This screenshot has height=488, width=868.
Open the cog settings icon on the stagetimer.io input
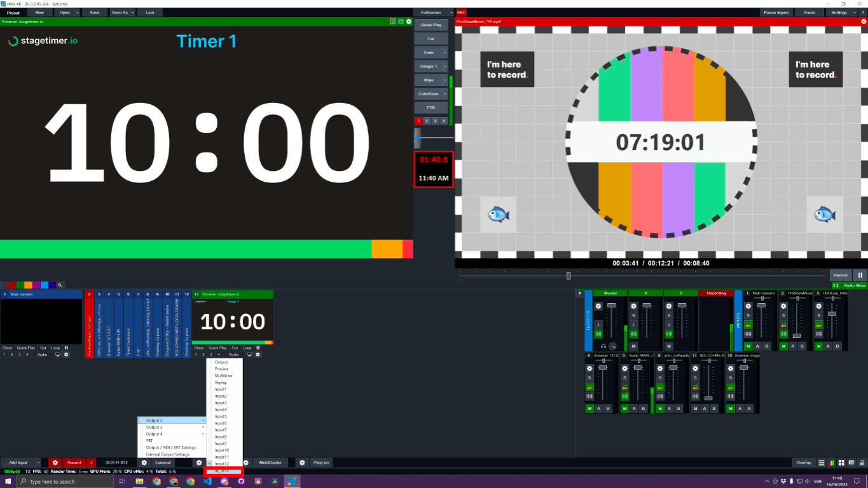(258, 355)
